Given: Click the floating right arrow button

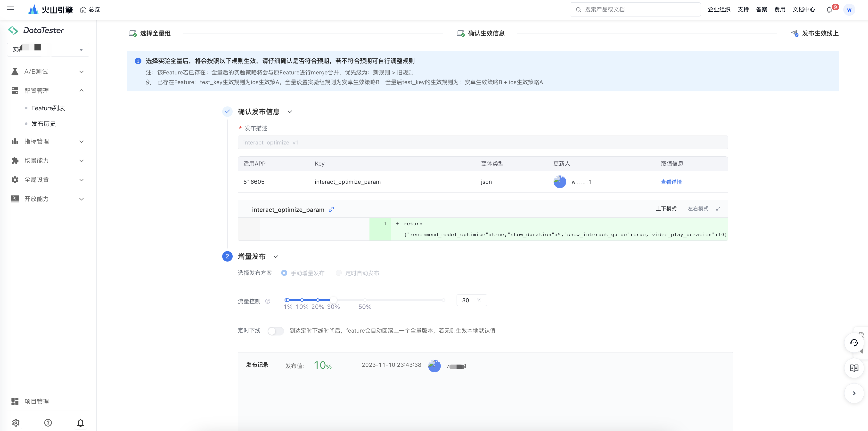Looking at the screenshot, I should [x=854, y=393].
